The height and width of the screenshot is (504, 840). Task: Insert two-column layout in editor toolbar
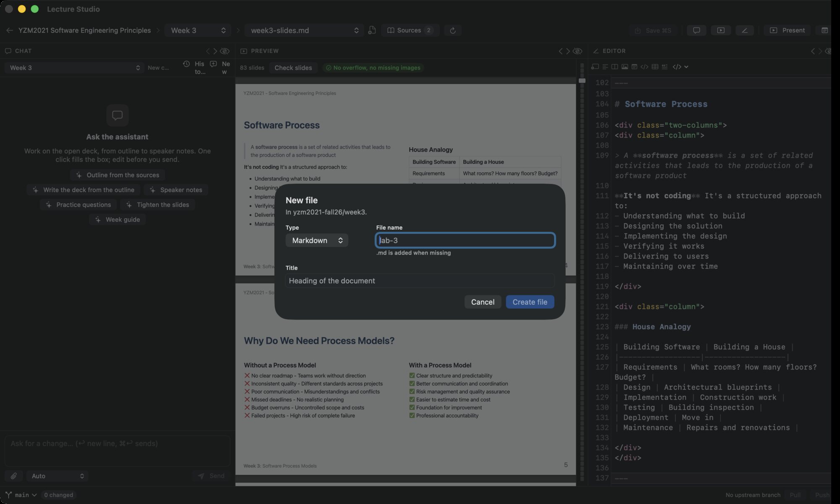click(x=615, y=67)
